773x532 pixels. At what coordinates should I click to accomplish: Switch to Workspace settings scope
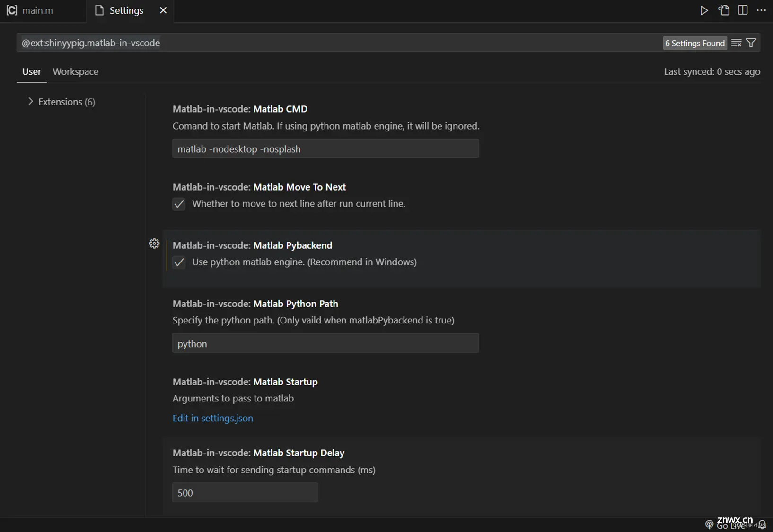pyautogui.click(x=76, y=71)
